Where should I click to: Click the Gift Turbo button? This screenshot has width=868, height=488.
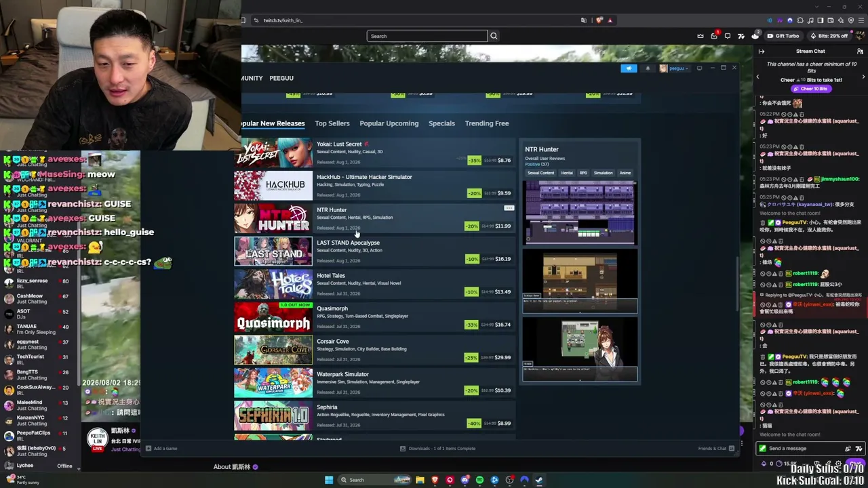(784, 36)
